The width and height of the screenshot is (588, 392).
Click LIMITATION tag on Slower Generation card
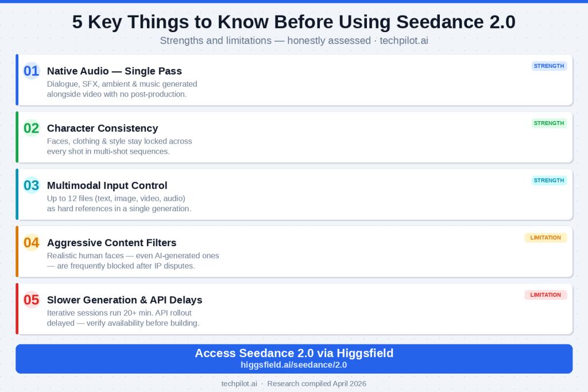[x=546, y=294]
